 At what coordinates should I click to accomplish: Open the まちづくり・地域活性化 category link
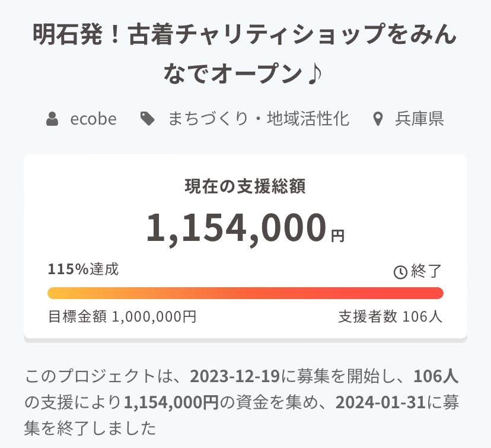click(x=259, y=119)
